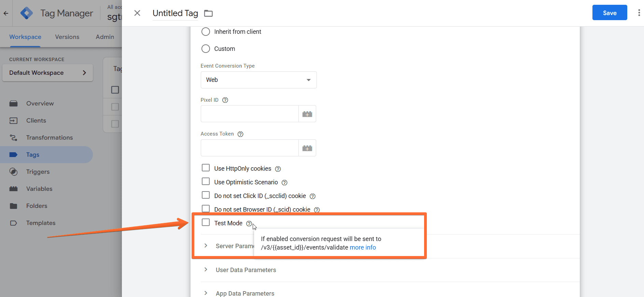Insert a variable into Access Token field
The image size is (644, 297).
click(x=307, y=148)
